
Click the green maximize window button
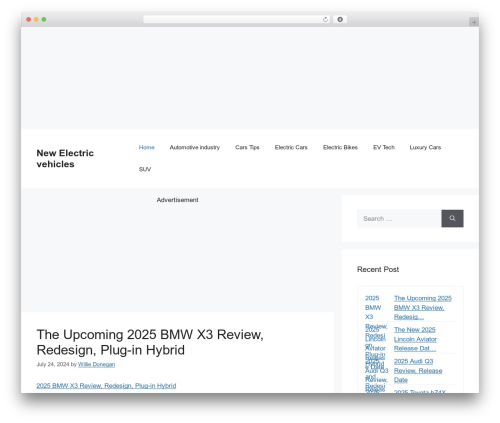click(x=44, y=20)
